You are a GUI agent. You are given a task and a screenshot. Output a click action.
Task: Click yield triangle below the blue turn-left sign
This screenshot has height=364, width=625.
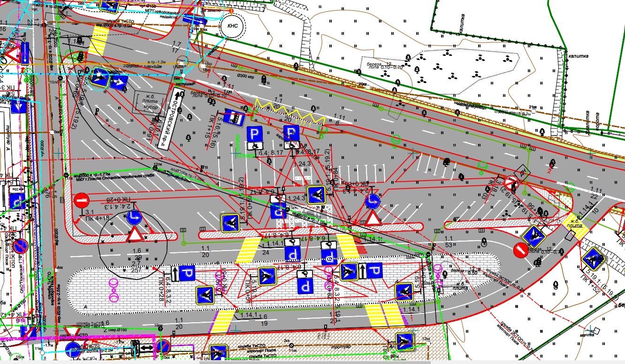tap(373, 218)
